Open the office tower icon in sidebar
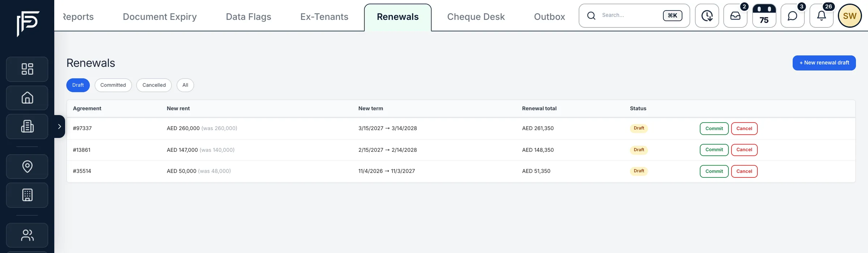The image size is (868, 253). [x=27, y=195]
